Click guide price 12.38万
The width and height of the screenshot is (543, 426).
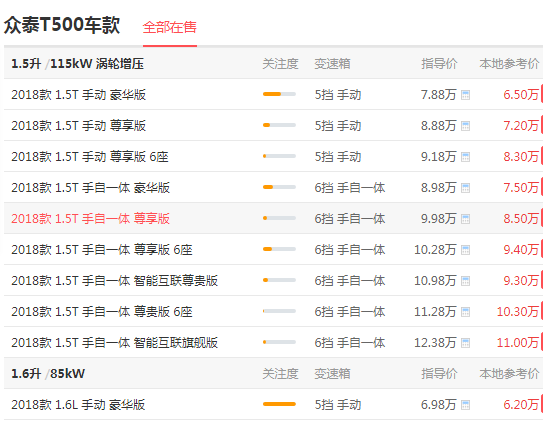tap(435, 343)
